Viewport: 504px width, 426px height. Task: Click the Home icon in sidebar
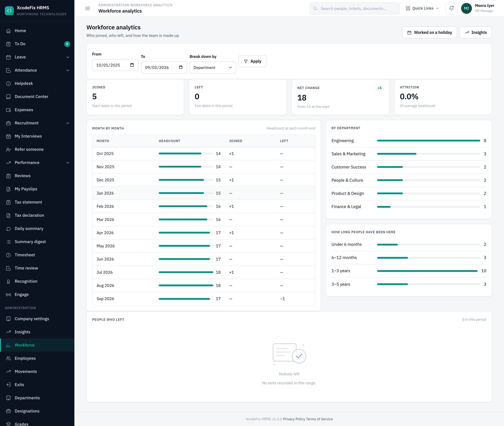tap(8, 31)
